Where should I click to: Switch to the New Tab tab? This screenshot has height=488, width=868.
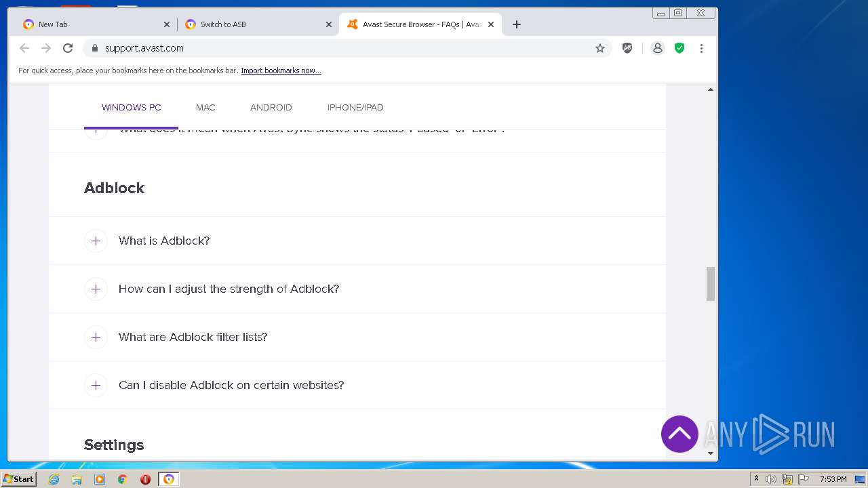(95, 24)
